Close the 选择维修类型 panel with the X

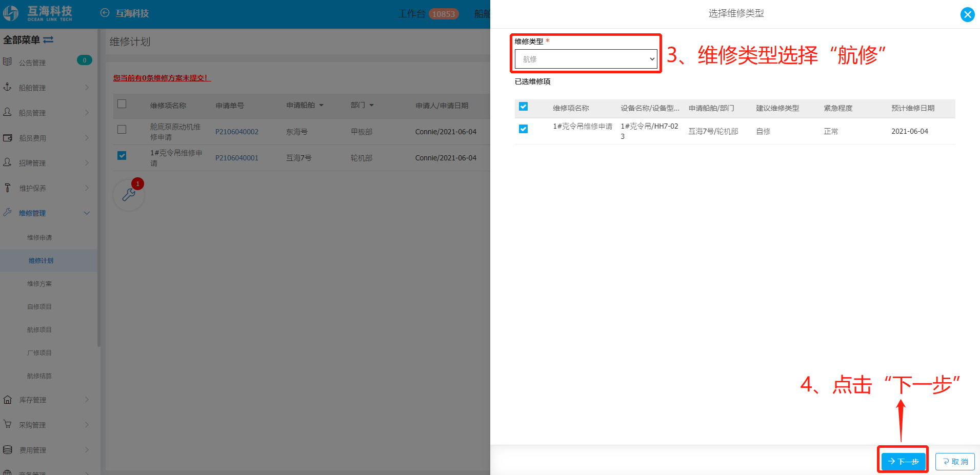pos(967,14)
